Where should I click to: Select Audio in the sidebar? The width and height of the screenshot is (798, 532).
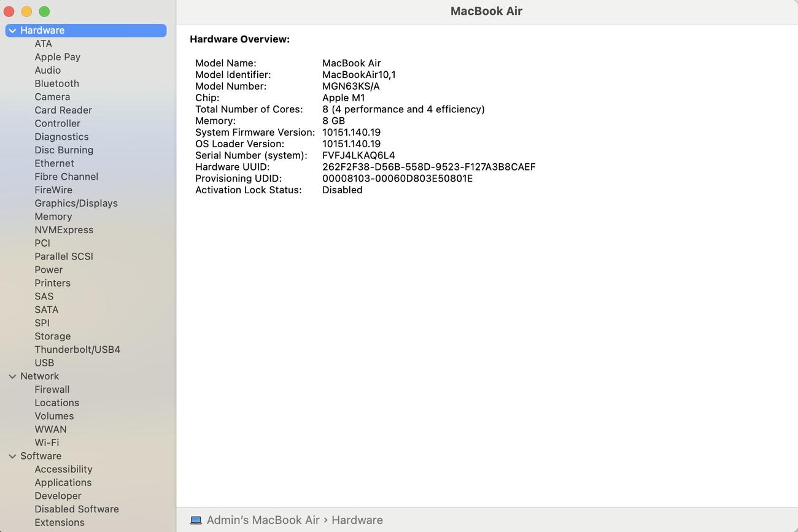[x=47, y=70]
